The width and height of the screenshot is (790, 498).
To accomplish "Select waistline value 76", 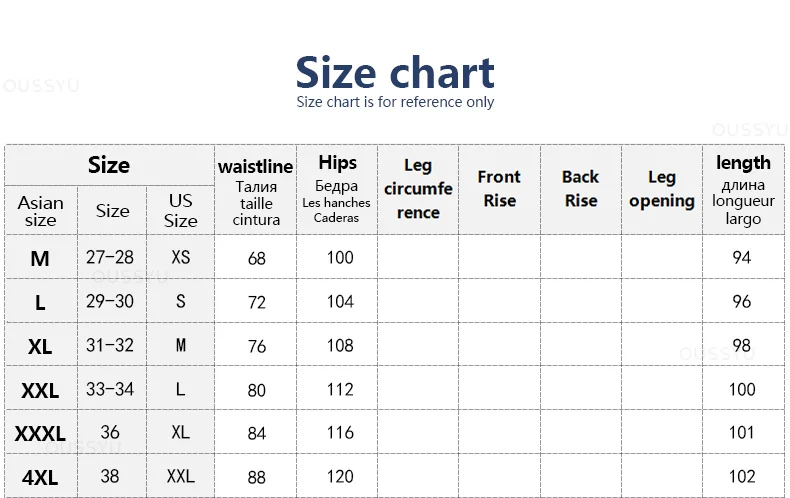I will (256, 346).
